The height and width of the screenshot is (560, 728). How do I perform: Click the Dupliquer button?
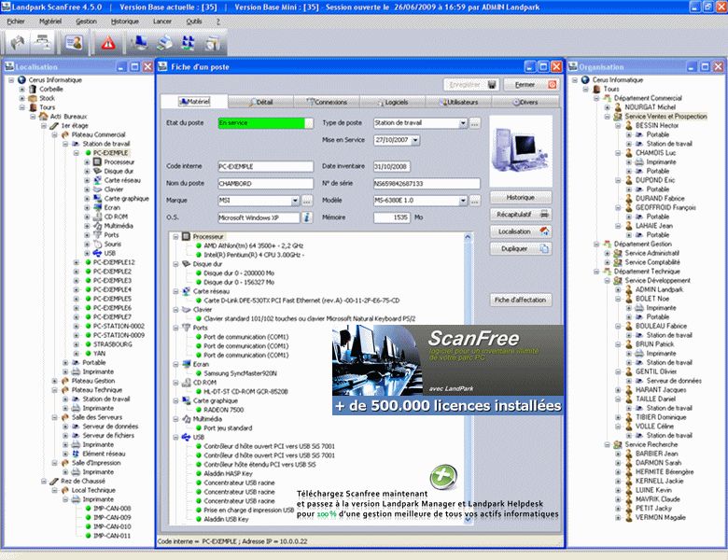tap(521, 249)
